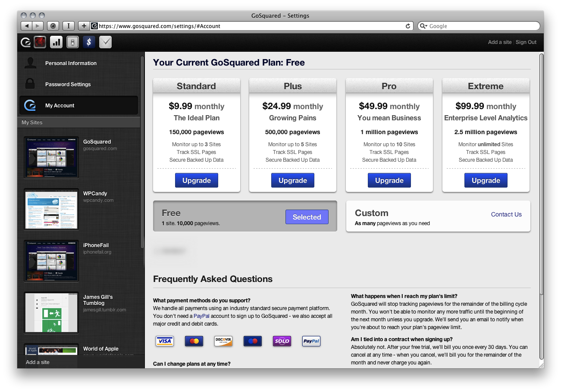Click 'What payment methods do you support?'
561x392 pixels.
tap(202, 301)
